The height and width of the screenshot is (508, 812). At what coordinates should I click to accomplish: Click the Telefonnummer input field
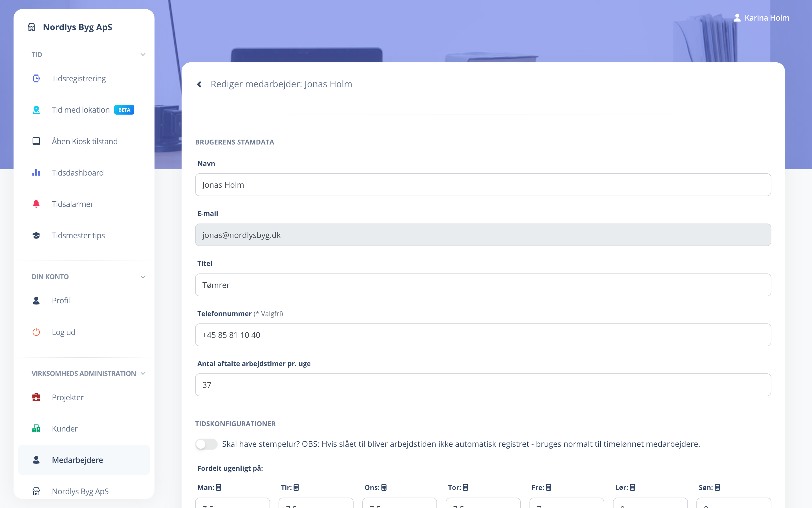[483, 335]
